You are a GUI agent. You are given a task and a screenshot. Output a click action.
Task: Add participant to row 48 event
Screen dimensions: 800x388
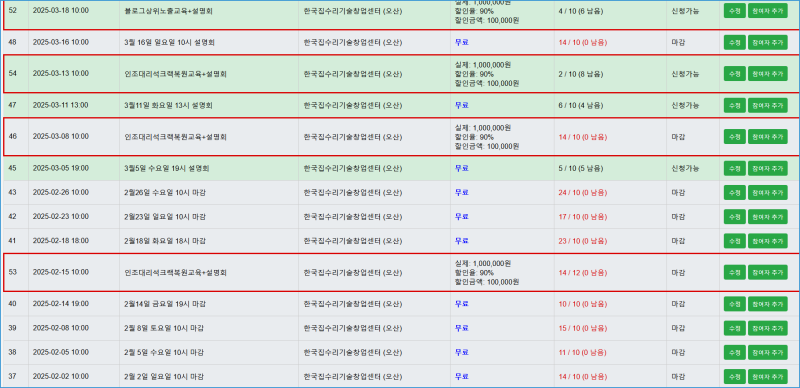click(x=768, y=42)
